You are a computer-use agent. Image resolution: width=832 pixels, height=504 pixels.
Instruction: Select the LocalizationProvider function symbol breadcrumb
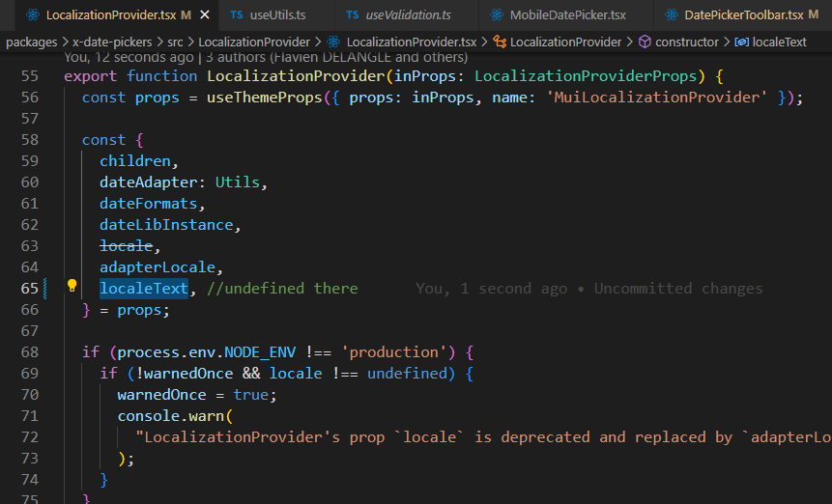pos(565,42)
